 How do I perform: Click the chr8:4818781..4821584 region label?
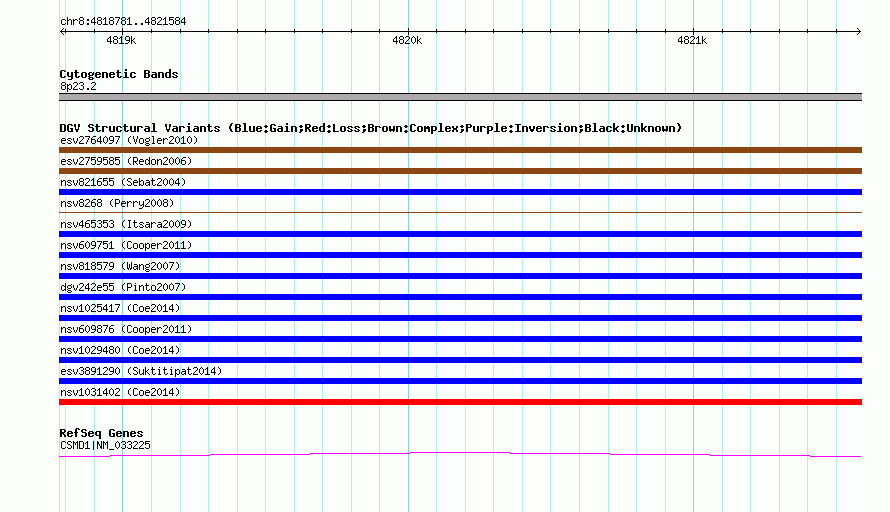click(123, 22)
